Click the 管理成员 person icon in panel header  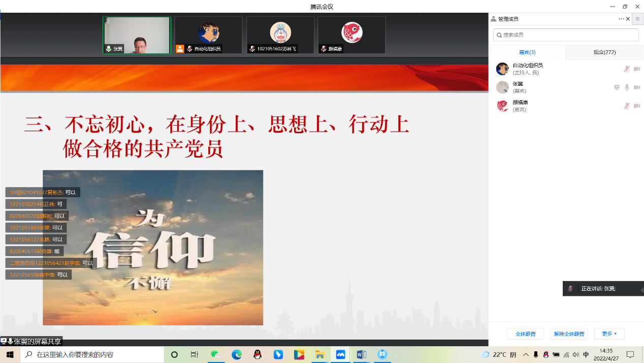[x=493, y=19]
